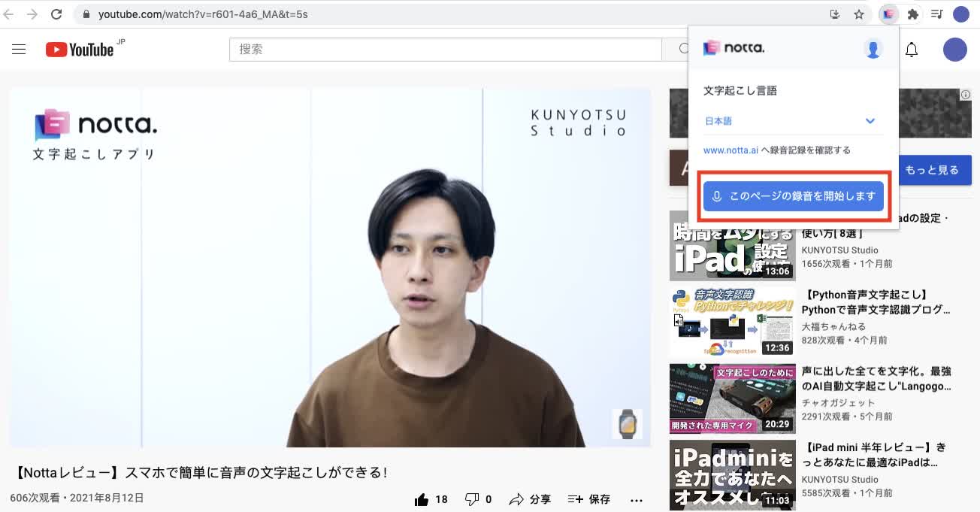The image size is (980, 512).
Task: Expand the 日本語 transcription language dropdown
Action: pyautogui.click(x=793, y=121)
